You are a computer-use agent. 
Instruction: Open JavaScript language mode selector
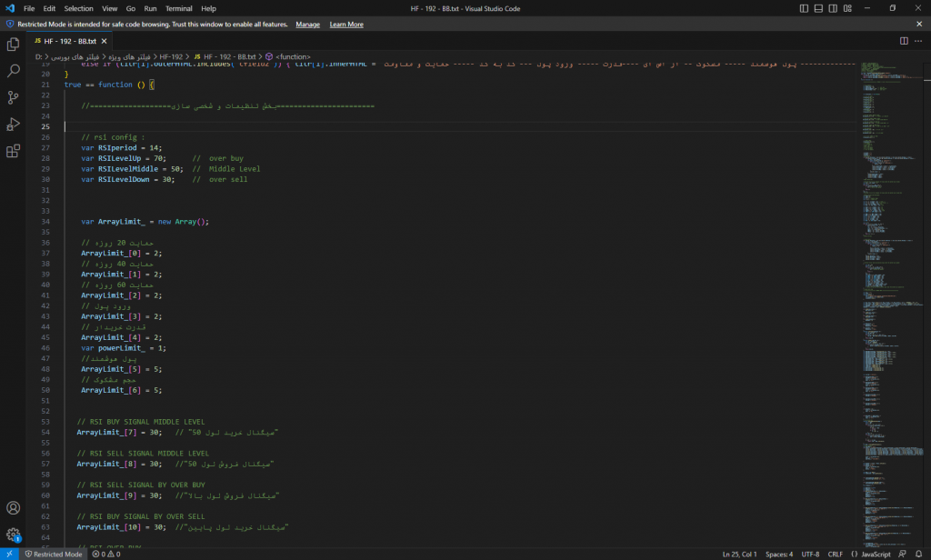[x=875, y=554]
